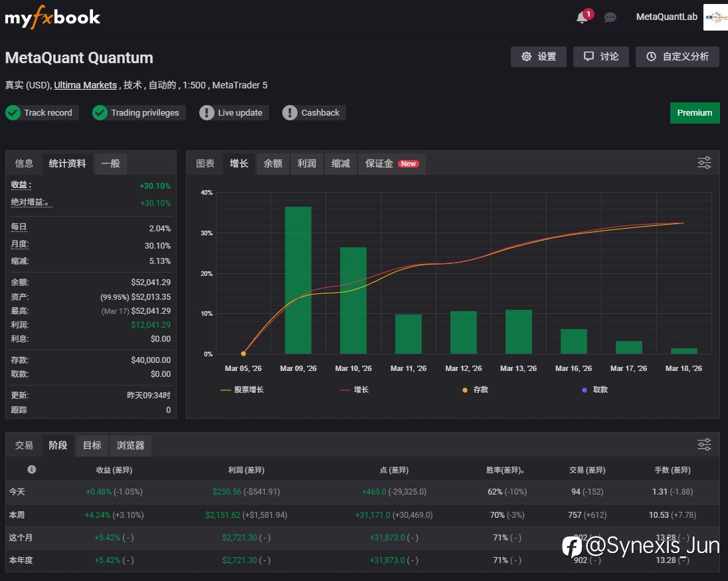Screen dimensions: 728x581
Task: Click the Live update warning icon
Action: click(207, 113)
